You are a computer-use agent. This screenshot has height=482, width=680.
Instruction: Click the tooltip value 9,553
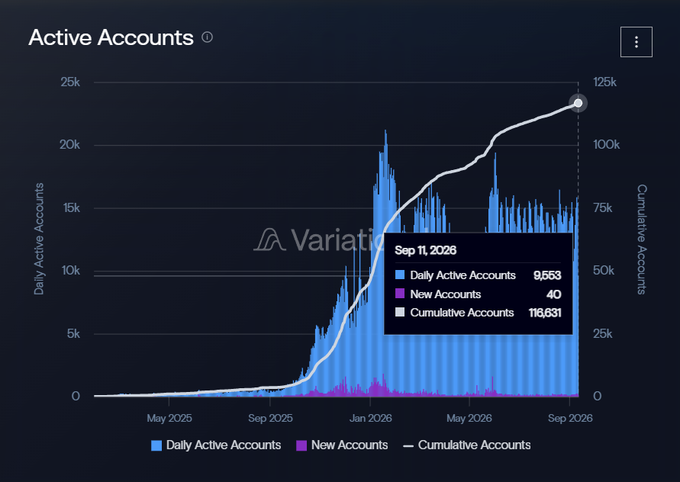pyautogui.click(x=547, y=275)
